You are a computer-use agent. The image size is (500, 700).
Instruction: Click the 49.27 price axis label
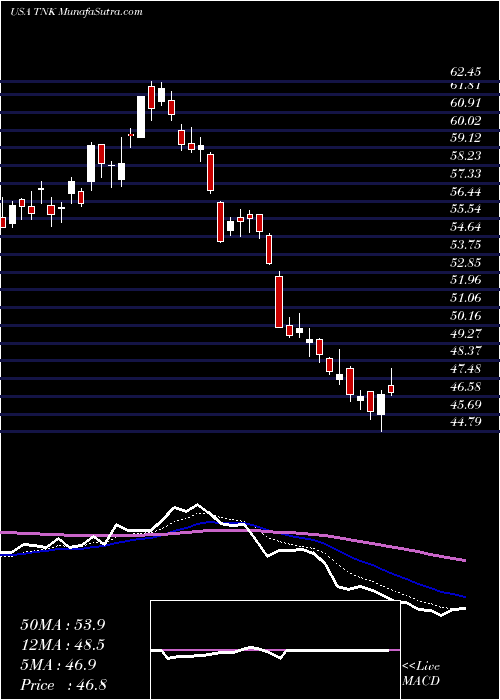click(x=465, y=334)
